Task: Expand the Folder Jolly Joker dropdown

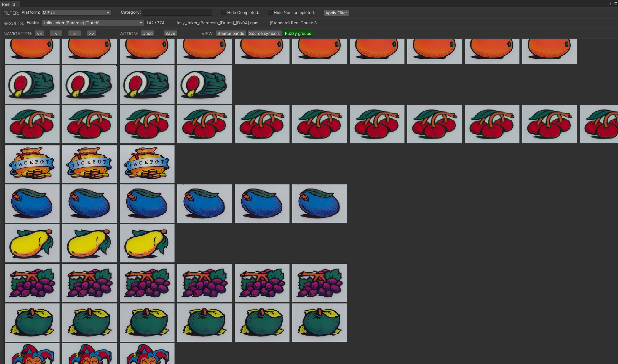Action: (93, 23)
